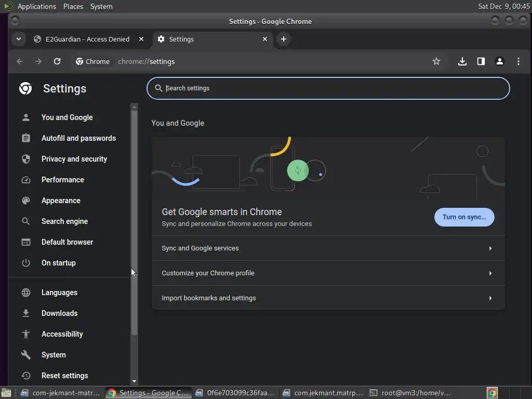Go to Default browser settings
Viewport: 532px width, 399px height.
[67, 242]
